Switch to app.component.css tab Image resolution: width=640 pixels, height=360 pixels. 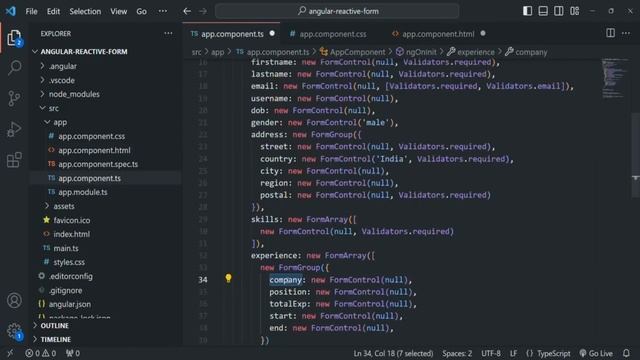coord(332,34)
